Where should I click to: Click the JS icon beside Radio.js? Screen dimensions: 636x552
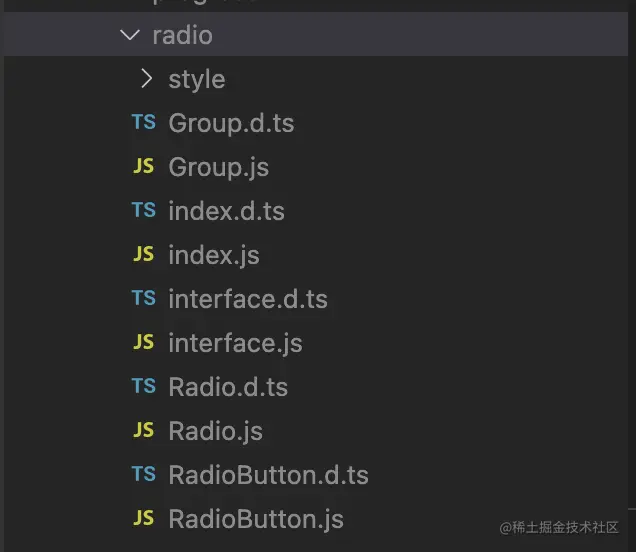point(144,430)
